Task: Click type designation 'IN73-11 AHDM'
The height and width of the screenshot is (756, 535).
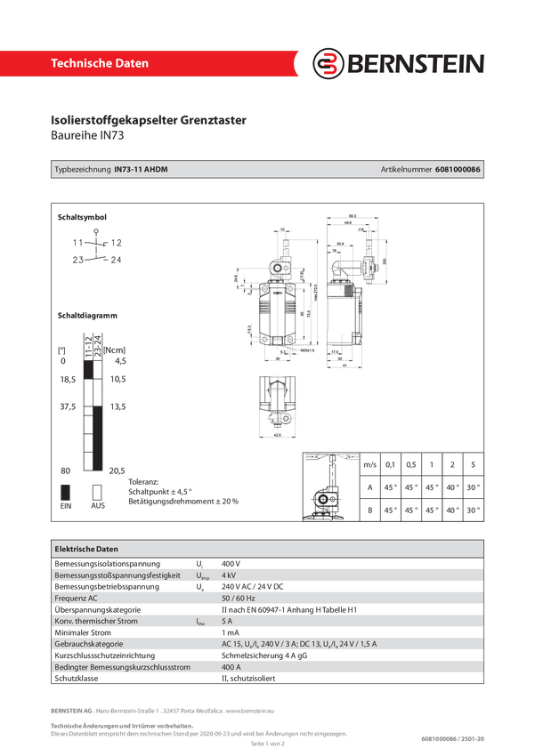Action: [141, 169]
